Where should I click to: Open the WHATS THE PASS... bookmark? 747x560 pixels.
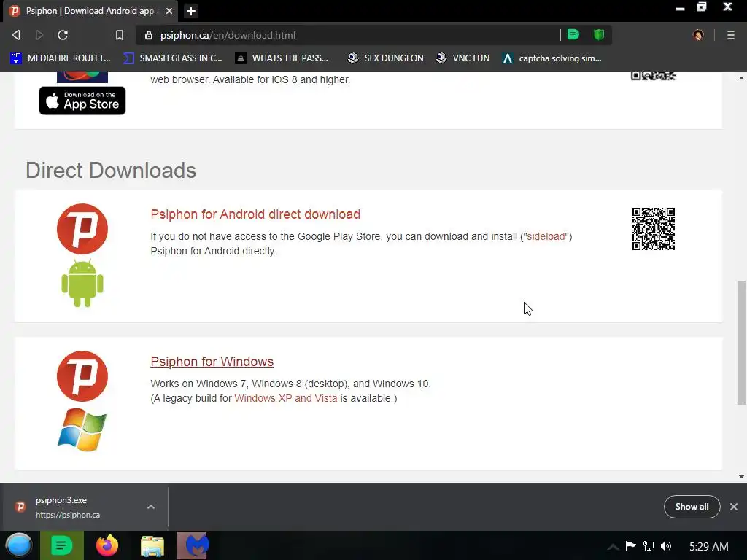[x=282, y=58]
